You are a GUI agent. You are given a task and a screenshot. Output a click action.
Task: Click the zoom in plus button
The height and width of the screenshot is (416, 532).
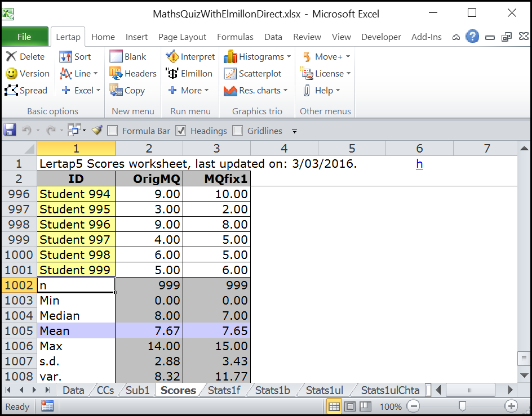coord(511,406)
